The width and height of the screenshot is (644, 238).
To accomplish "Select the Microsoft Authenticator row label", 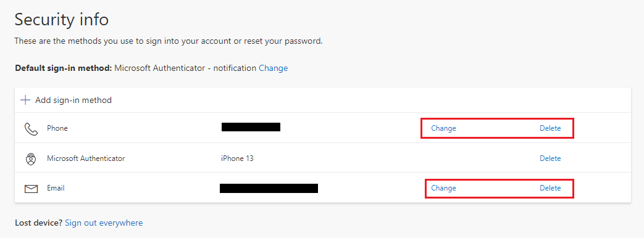I will [x=86, y=158].
